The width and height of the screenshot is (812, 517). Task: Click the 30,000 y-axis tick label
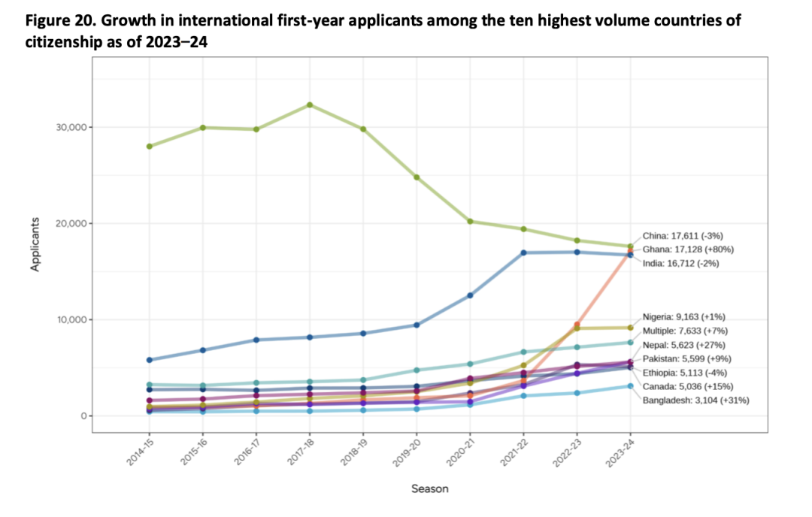(x=71, y=127)
